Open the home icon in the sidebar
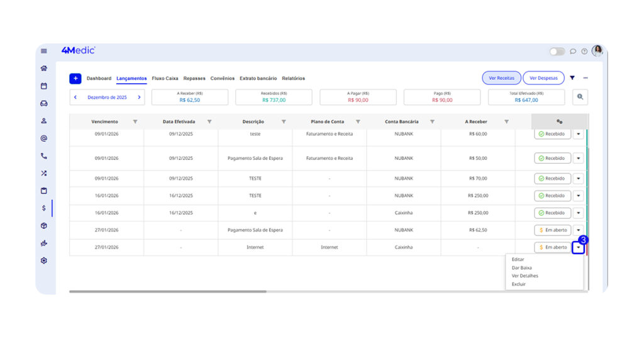 44,69
